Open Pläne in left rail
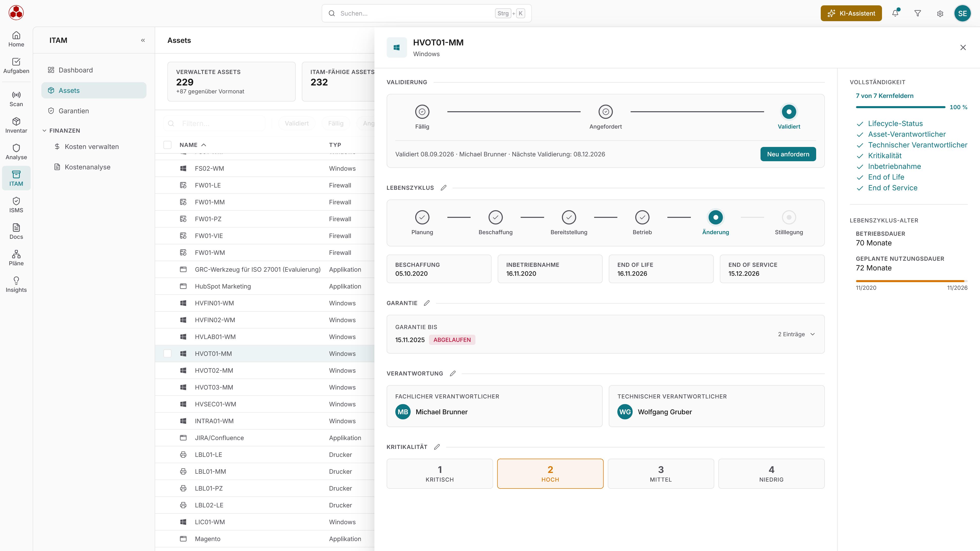Image resolution: width=980 pixels, height=551 pixels. point(16,258)
